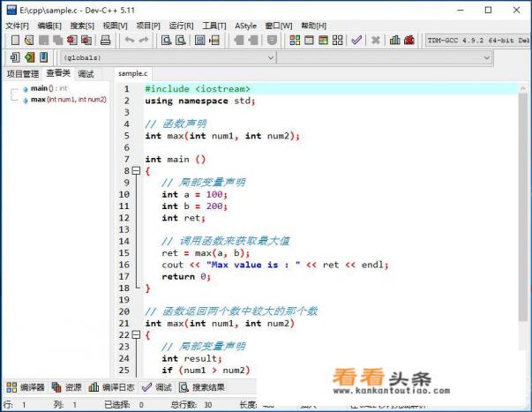
Task: Click the Compile and Run icon
Action: click(323, 40)
